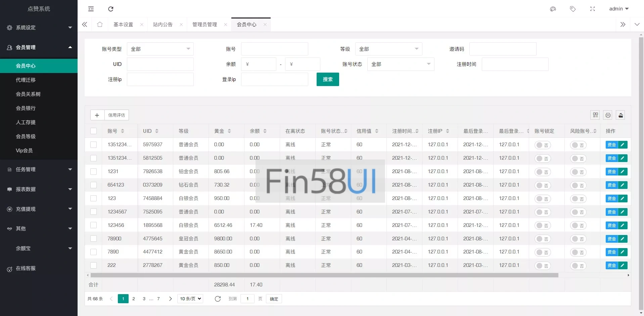This screenshot has height=316, width=644.
Task: Go to the home tab icon
Action: tap(100, 25)
